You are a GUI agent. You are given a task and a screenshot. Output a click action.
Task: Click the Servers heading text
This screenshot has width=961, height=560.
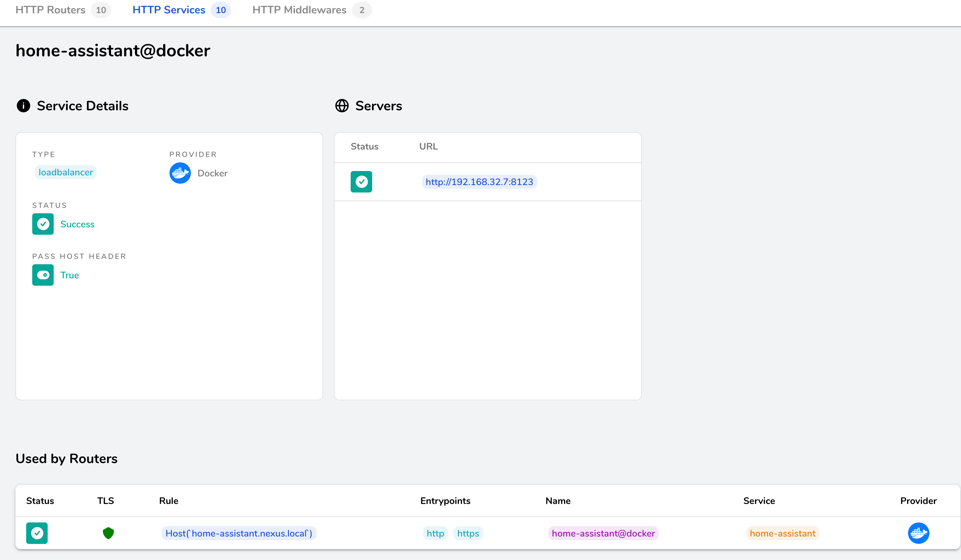[x=379, y=106]
